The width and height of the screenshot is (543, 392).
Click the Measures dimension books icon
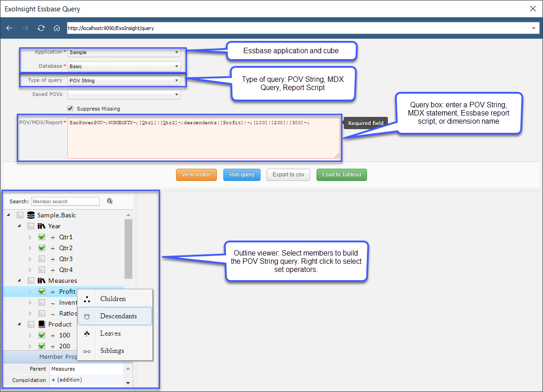click(x=41, y=281)
